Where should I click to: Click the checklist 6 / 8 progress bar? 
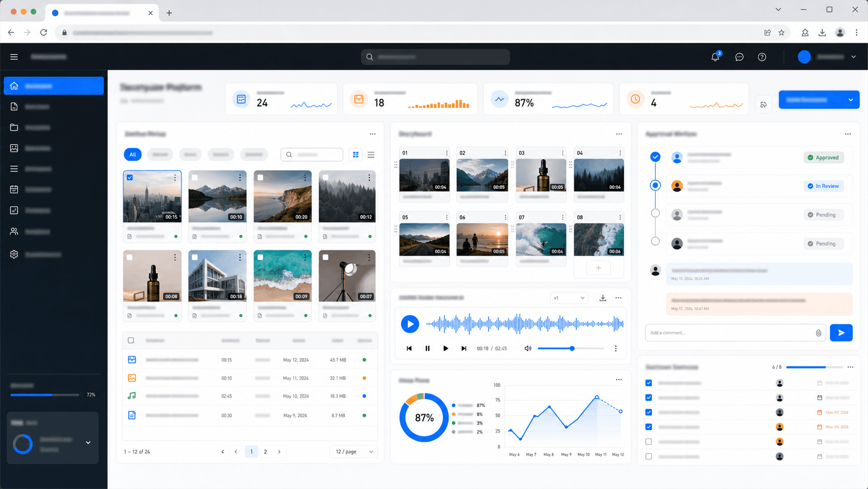(x=815, y=367)
